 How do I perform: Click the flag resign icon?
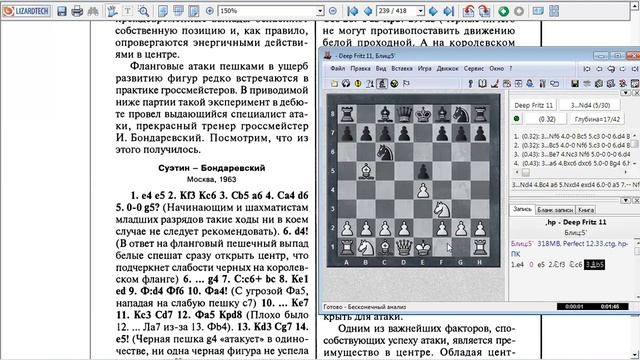pyautogui.click(x=406, y=84)
